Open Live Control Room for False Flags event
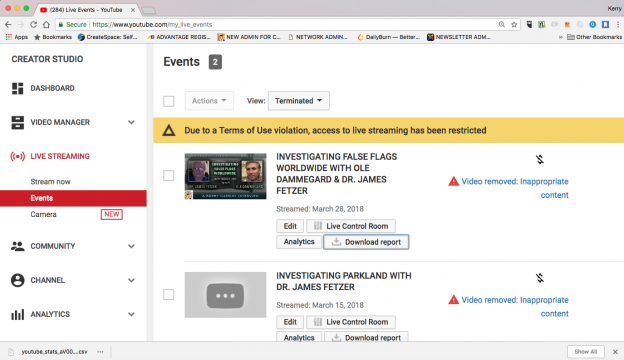This screenshot has height=360, width=624. [x=351, y=226]
